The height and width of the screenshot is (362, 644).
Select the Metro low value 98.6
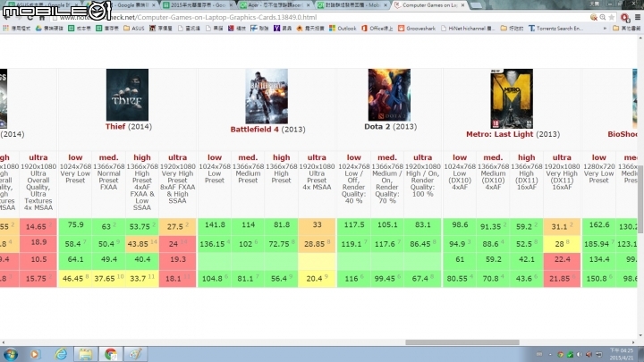tap(460, 225)
